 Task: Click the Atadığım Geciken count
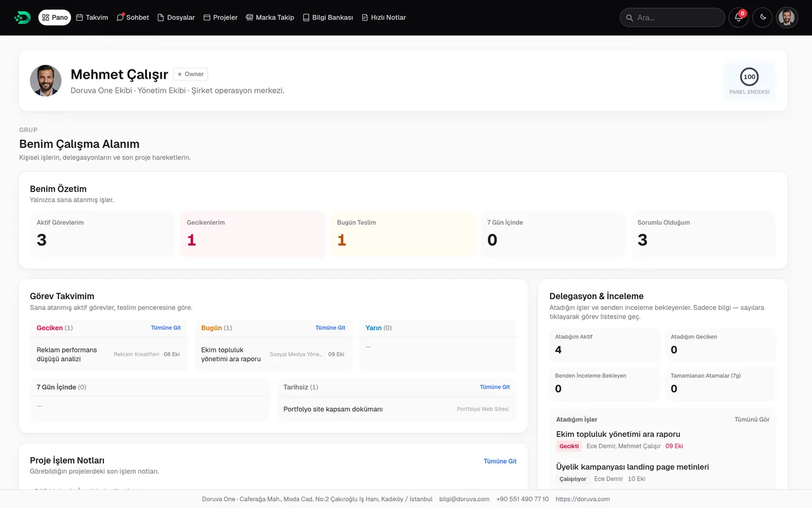tap(674, 350)
